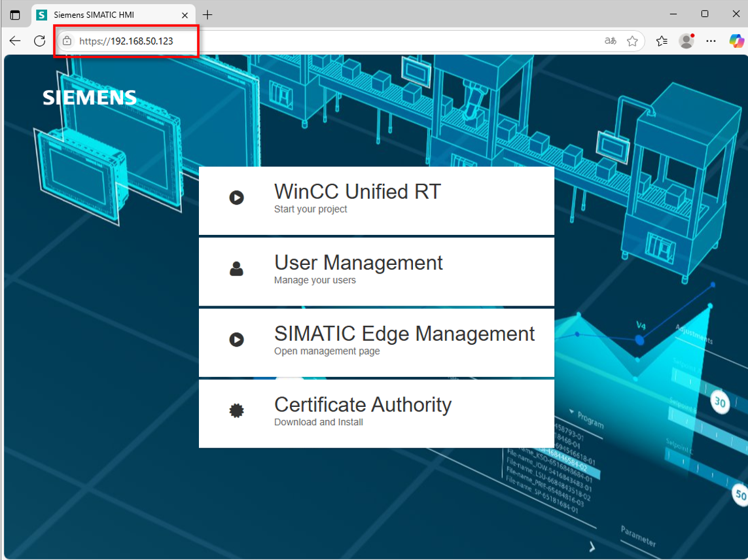
Task: Open the Copilot sidebar icon
Action: [x=737, y=41]
